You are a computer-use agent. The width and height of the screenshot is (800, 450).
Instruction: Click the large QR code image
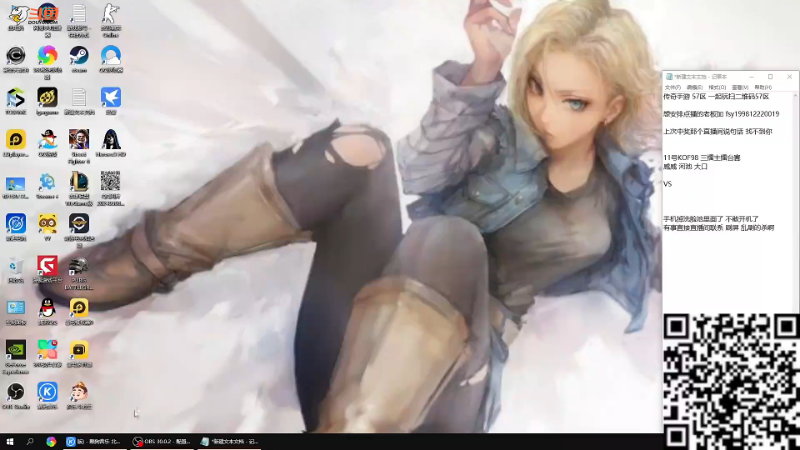[731, 382]
